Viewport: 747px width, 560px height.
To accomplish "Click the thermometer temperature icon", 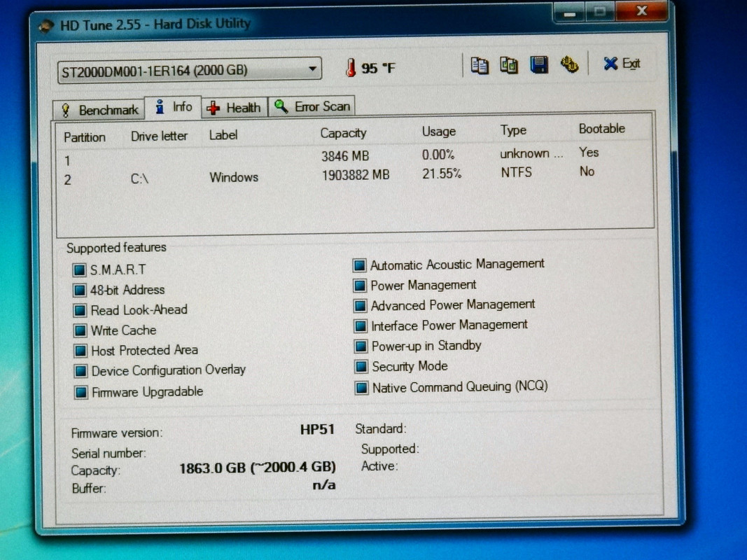I will (351, 68).
